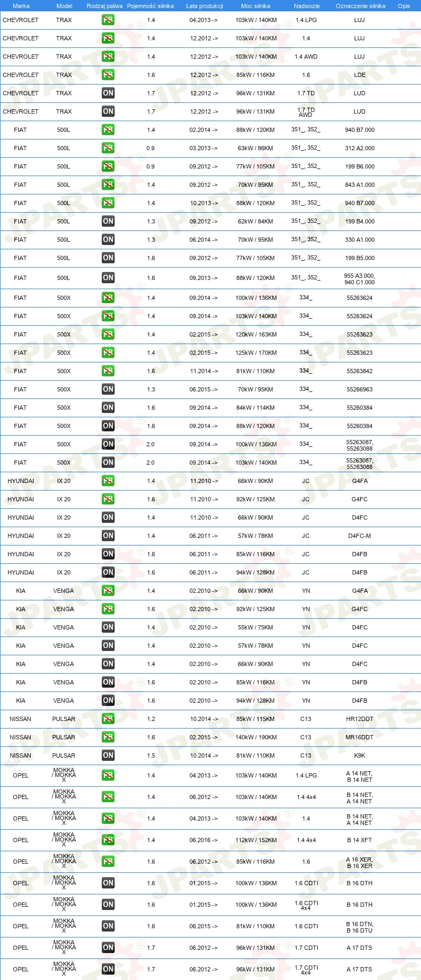Screen dimensions: 421x980
Task: Select engine code MR16DDT
Action: click(360, 737)
